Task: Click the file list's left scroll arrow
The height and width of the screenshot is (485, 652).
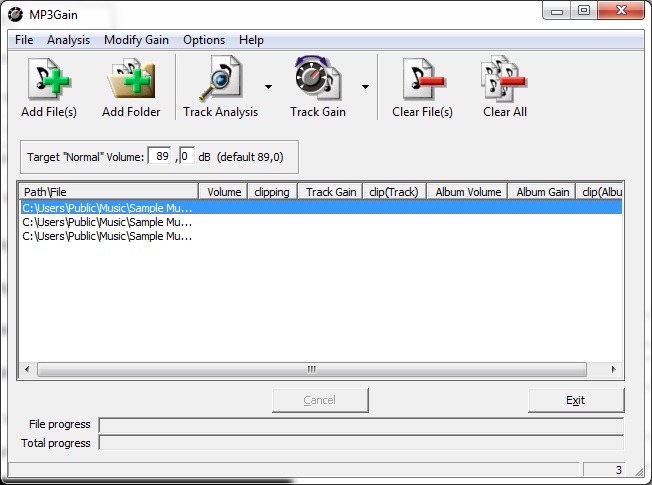Action: tap(27, 369)
